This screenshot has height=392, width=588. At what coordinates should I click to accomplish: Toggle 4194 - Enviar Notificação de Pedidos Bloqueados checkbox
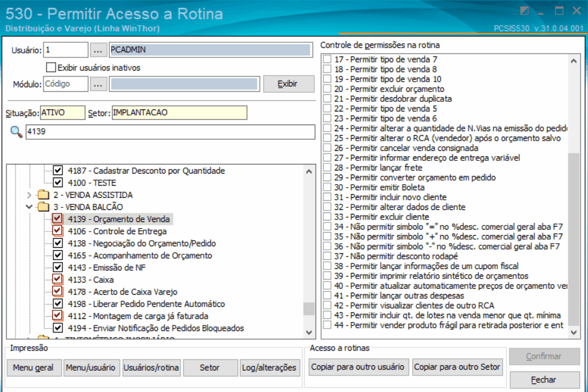click(x=58, y=328)
